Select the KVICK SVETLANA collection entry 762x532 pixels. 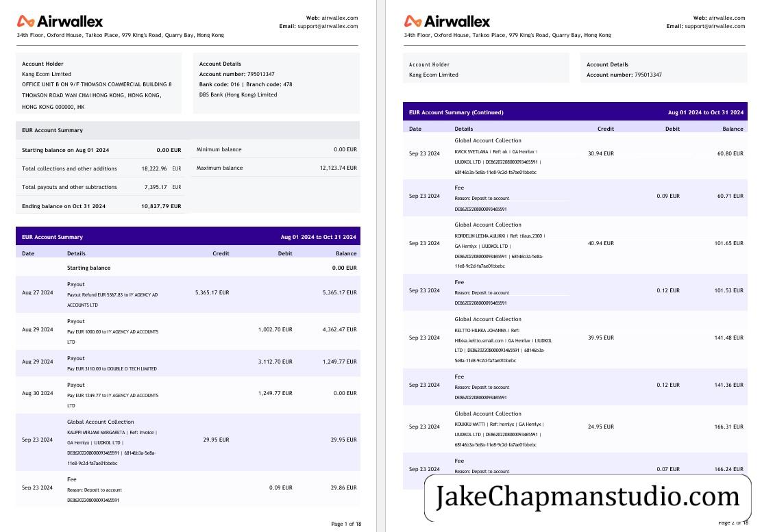tap(575, 155)
